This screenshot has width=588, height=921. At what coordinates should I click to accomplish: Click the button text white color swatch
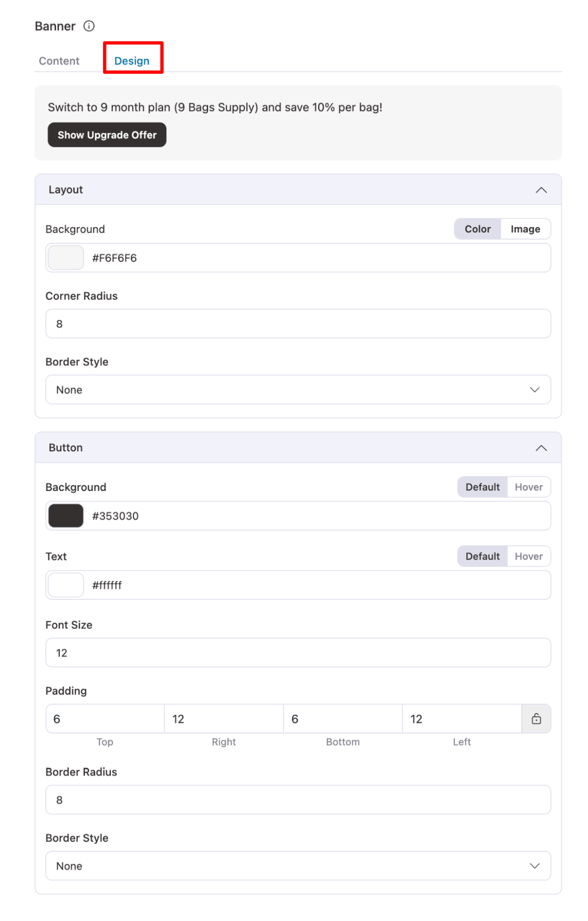click(x=66, y=585)
